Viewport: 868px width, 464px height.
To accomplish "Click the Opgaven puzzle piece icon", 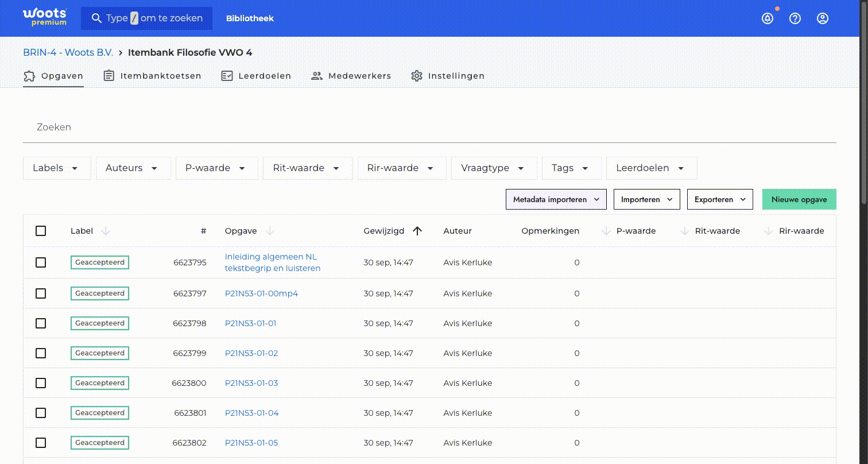I will tap(29, 76).
